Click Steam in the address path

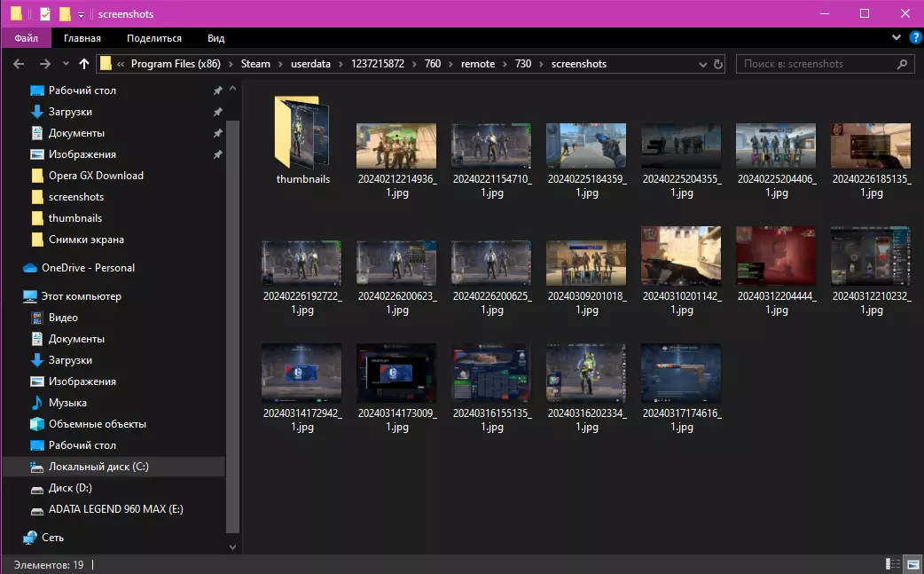[255, 64]
